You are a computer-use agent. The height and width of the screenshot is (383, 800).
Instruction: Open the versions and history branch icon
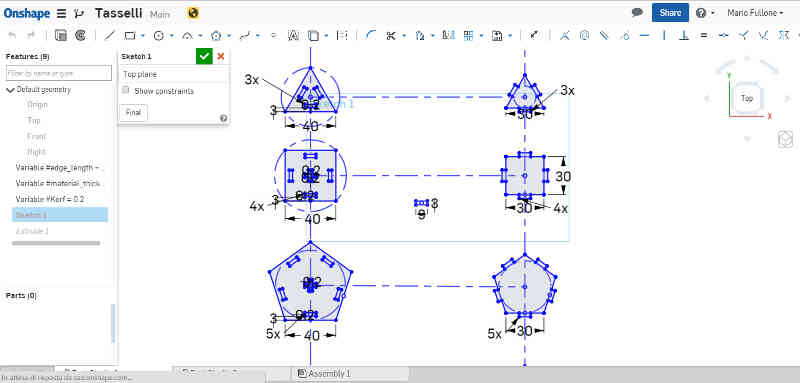[78, 13]
